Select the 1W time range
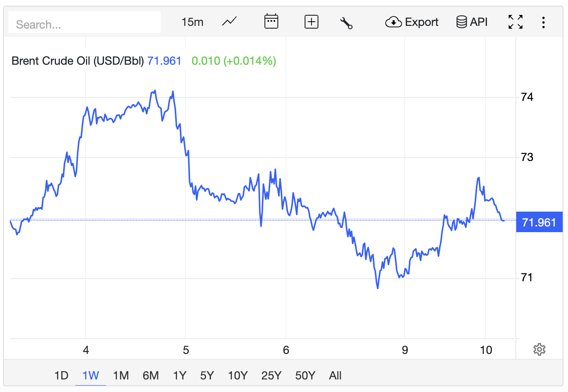Viewport: 568px width, 392px height. (x=91, y=376)
